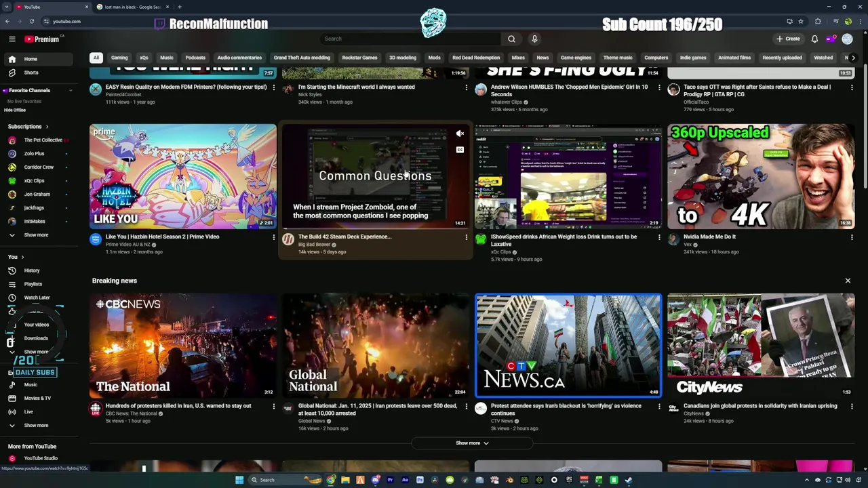Open the You section chevron

(22, 257)
